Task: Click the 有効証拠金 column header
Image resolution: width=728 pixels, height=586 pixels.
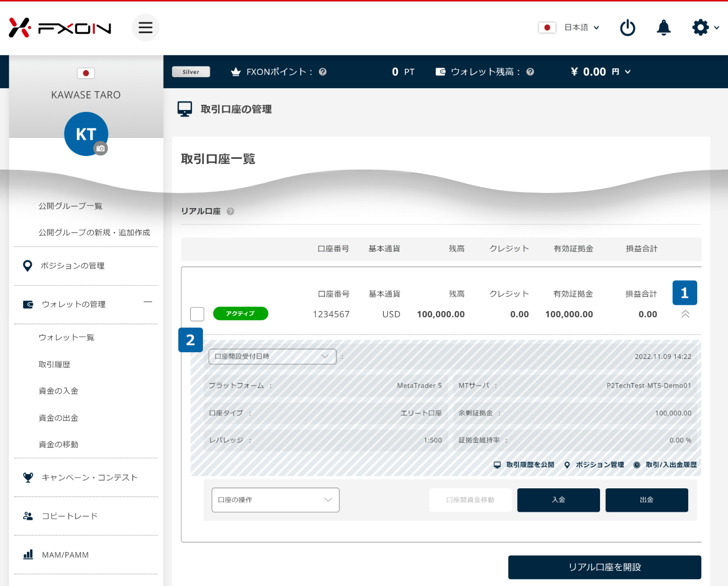Action: click(x=573, y=248)
